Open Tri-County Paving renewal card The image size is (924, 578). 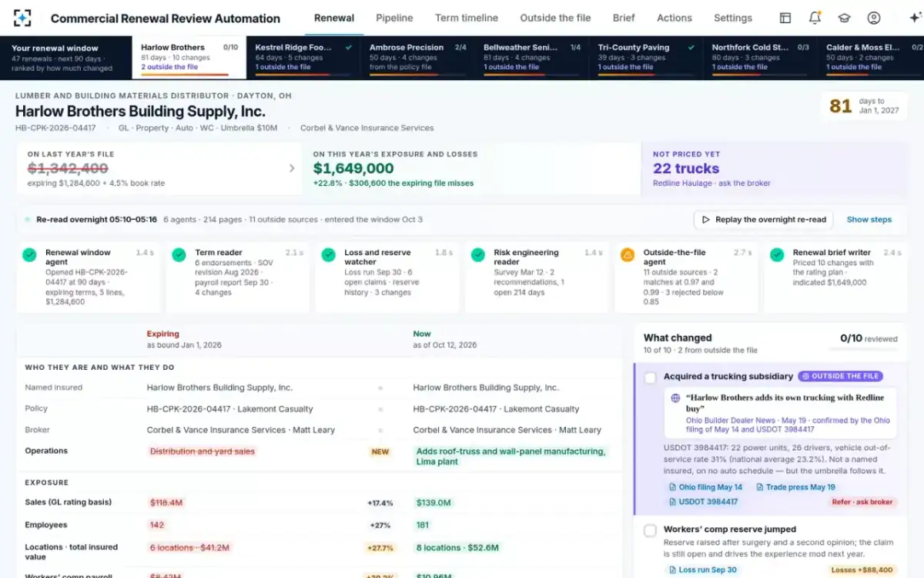click(x=646, y=58)
